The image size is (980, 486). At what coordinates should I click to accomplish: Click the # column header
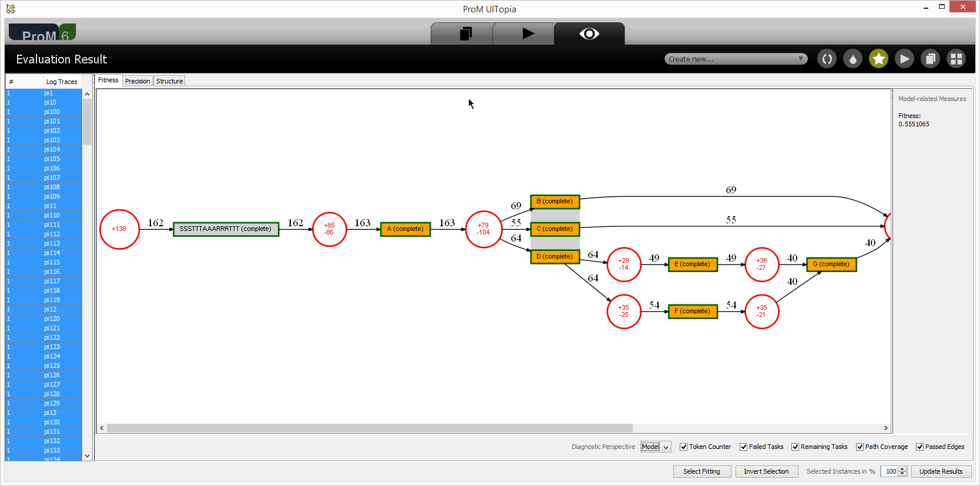tap(24, 82)
